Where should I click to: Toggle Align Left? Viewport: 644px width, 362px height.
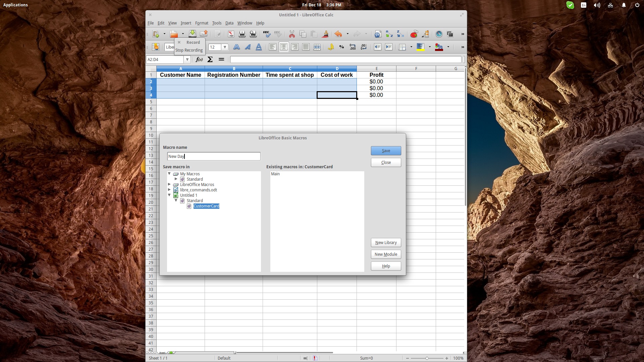tap(273, 47)
